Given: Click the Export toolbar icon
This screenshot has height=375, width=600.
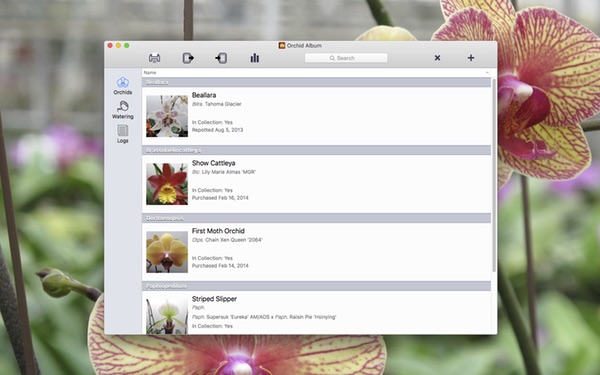Looking at the screenshot, I should (x=188, y=58).
